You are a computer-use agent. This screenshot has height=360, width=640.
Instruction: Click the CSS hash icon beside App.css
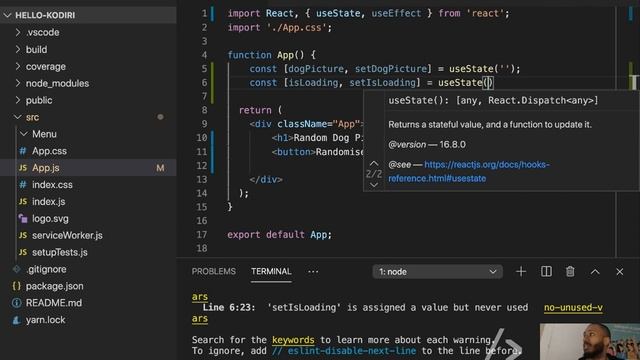[23, 151]
